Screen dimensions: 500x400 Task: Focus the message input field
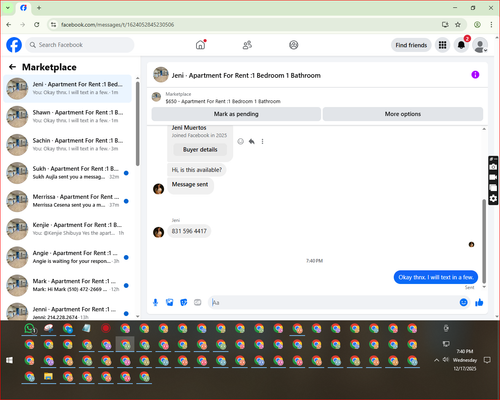(x=333, y=302)
